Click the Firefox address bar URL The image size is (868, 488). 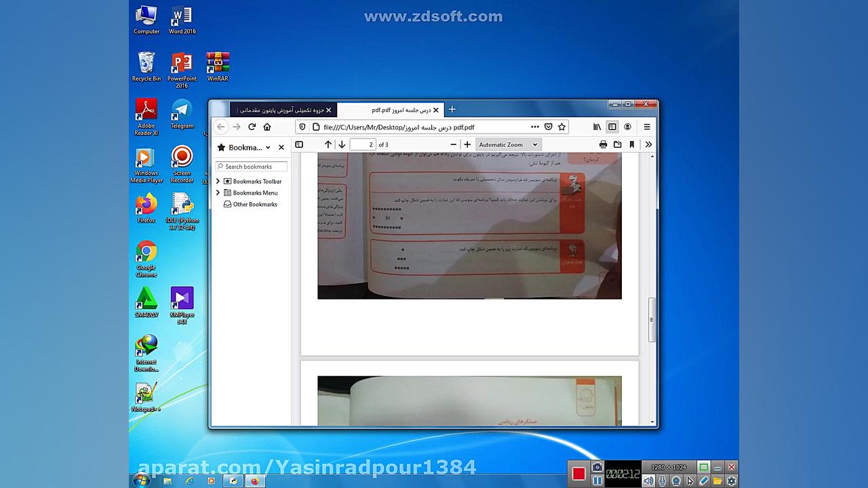399,127
